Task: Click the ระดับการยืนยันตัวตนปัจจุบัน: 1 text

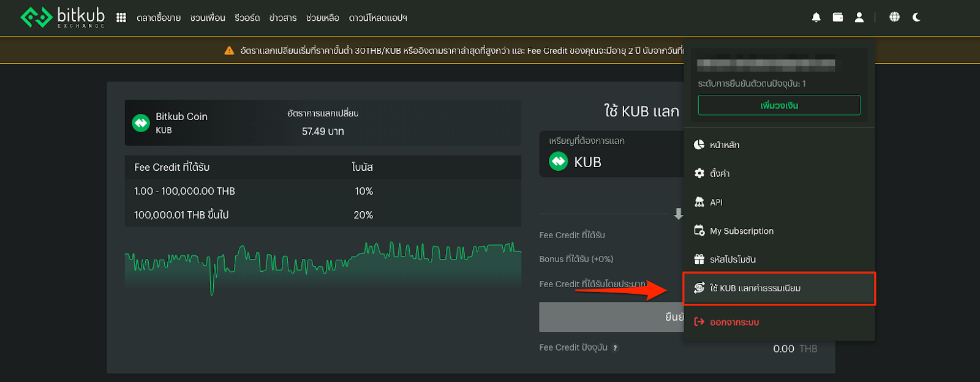Action: [752, 84]
